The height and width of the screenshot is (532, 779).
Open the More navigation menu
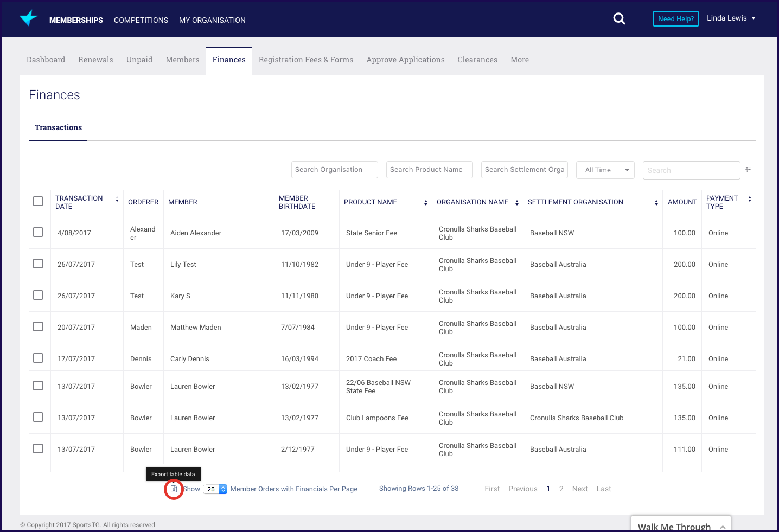pos(520,60)
